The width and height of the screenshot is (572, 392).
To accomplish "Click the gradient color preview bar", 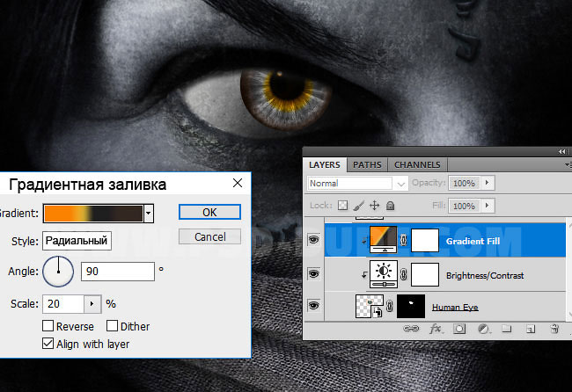I will click(x=92, y=213).
